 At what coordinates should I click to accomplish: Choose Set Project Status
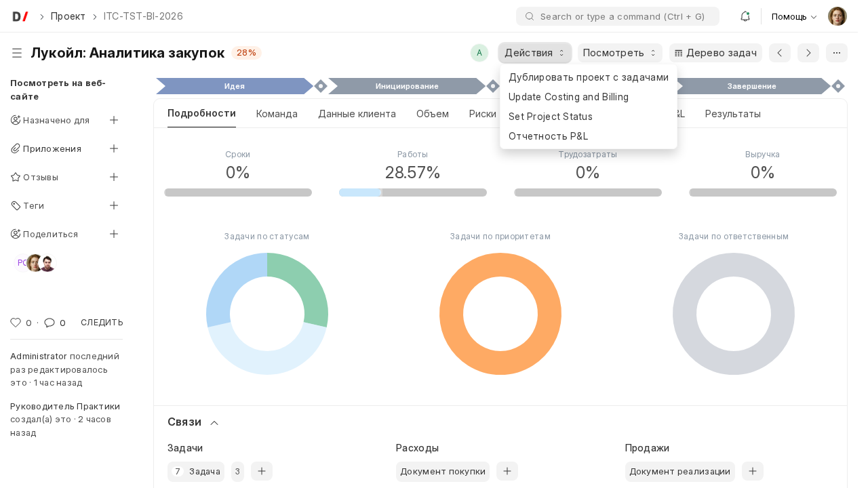[x=589, y=117]
